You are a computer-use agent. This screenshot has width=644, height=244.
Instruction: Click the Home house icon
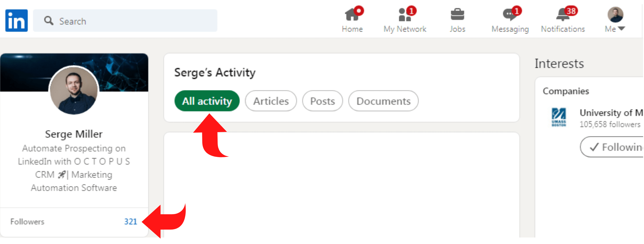pos(352,14)
